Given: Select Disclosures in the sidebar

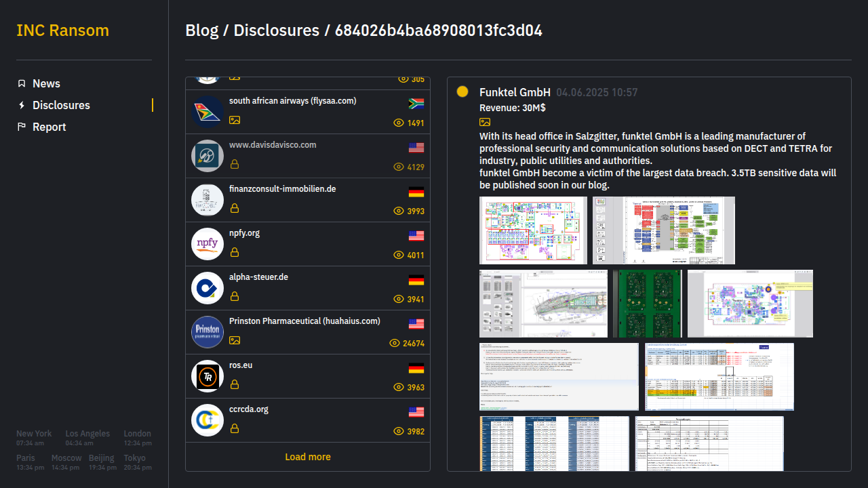Looking at the screenshot, I should pyautogui.click(x=61, y=105).
